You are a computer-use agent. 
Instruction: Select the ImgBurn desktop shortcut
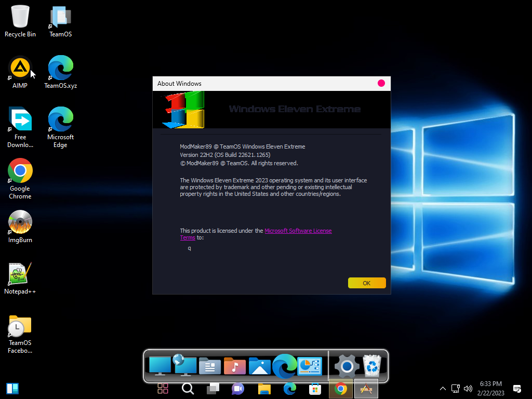pyautogui.click(x=20, y=227)
